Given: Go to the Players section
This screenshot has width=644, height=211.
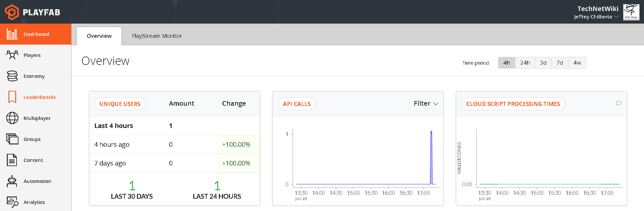Looking at the screenshot, I should (36, 55).
